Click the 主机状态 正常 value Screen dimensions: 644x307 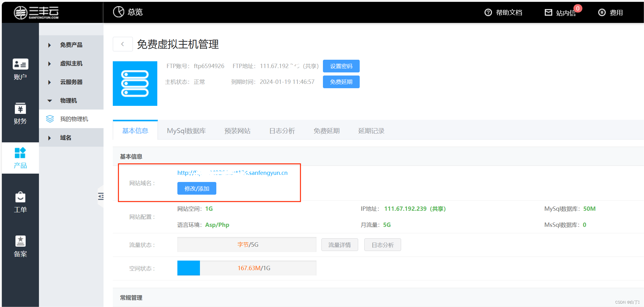199,82
